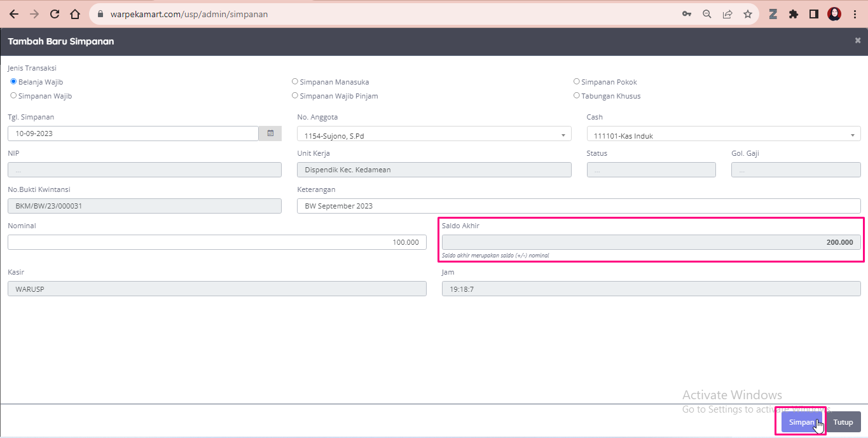
Task: Close the Tambah Baru Simpanan dialog
Action: (858, 41)
